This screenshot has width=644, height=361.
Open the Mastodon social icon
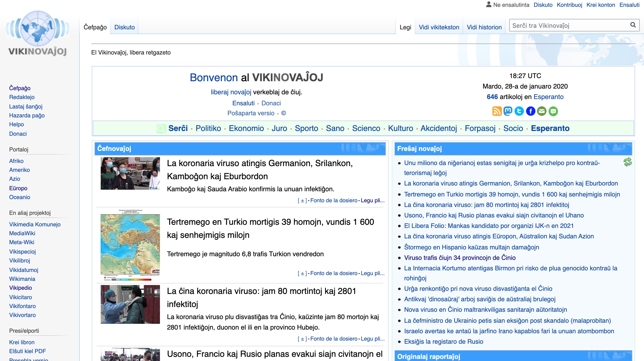coord(508,111)
